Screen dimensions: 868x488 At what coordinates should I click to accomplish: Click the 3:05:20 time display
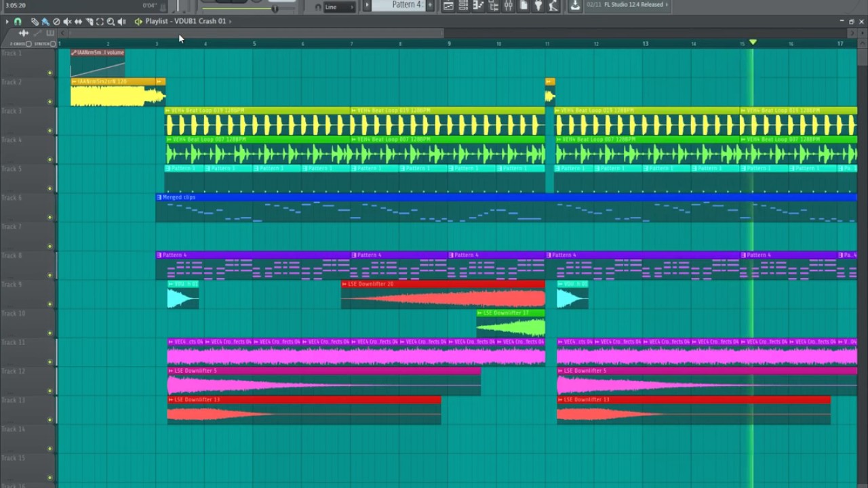tap(15, 5)
